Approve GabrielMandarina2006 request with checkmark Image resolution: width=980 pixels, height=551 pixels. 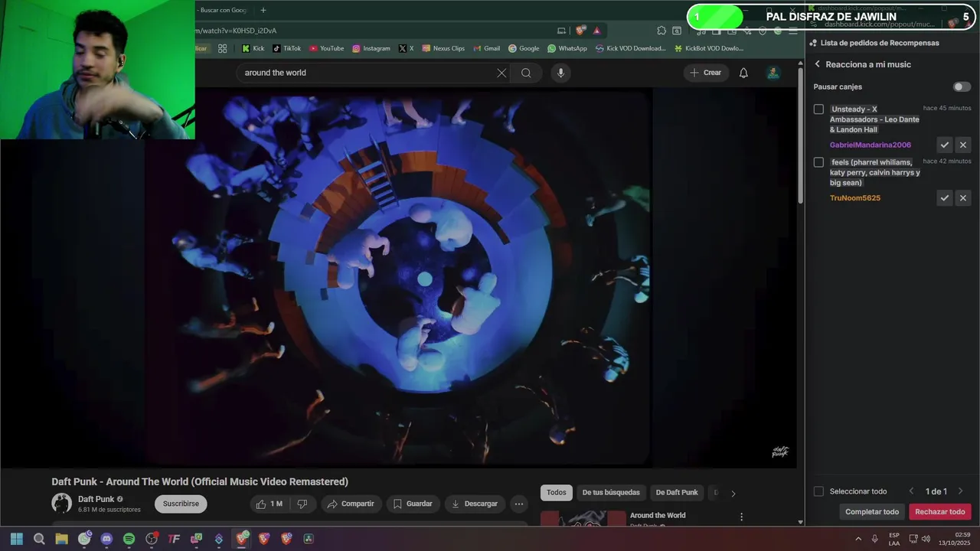pos(945,145)
